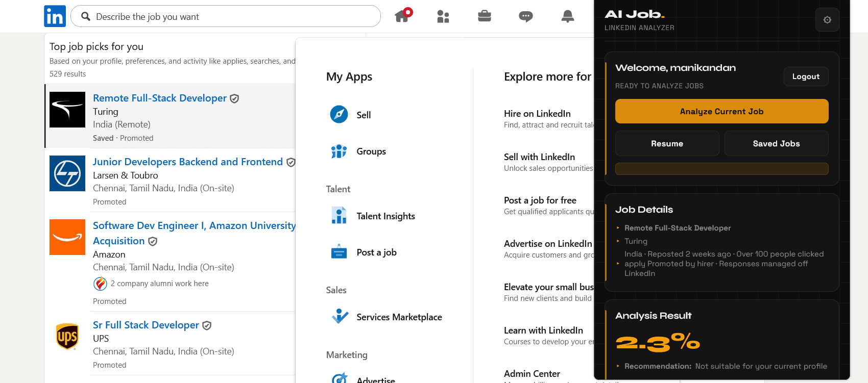868x383 pixels.
Task: Open the Notifications bell icon
Action: pos(567,16)
